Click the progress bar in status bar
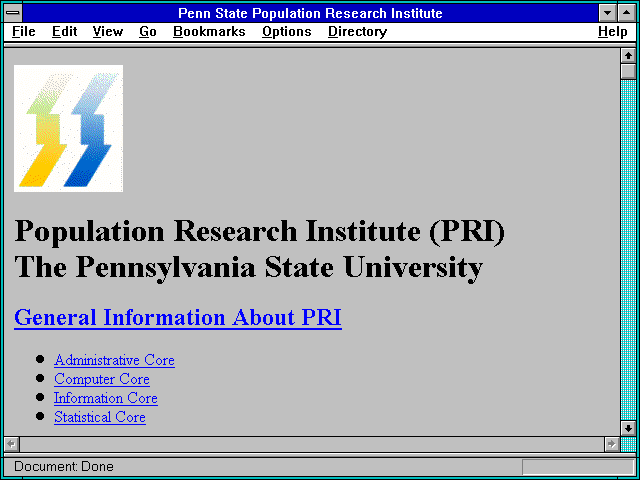 click(578, 467)
